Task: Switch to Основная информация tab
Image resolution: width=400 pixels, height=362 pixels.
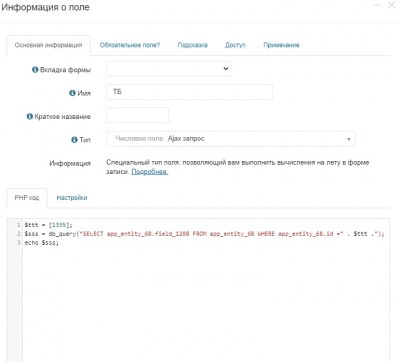Action: point(48,45)
